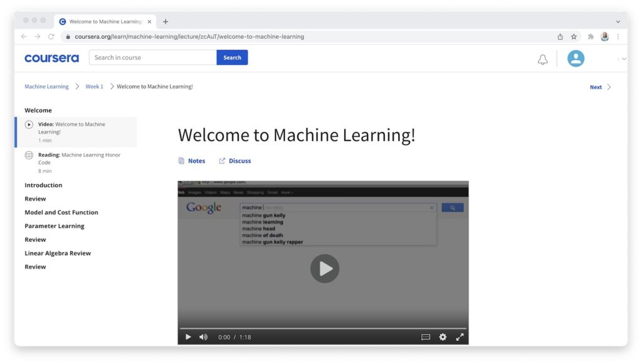Open the Machine Learning breadcrumb link
642x364 pixels.
coord(46,86)
